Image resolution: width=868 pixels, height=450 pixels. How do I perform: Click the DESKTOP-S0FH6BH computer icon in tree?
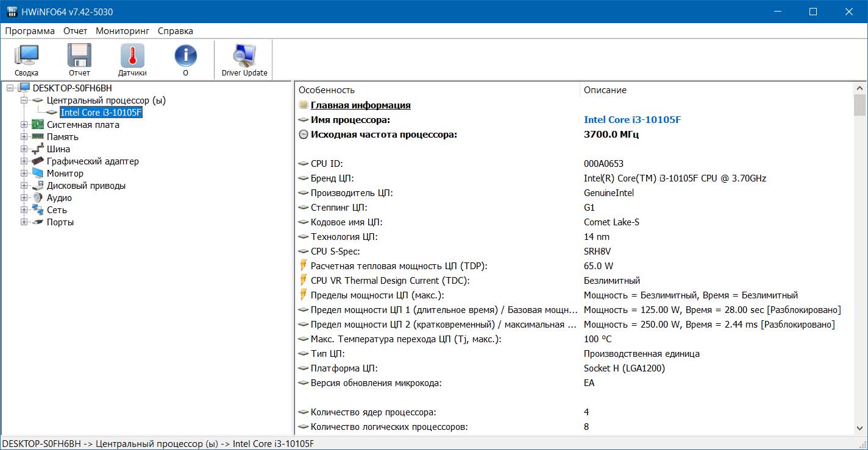point(24,88)
